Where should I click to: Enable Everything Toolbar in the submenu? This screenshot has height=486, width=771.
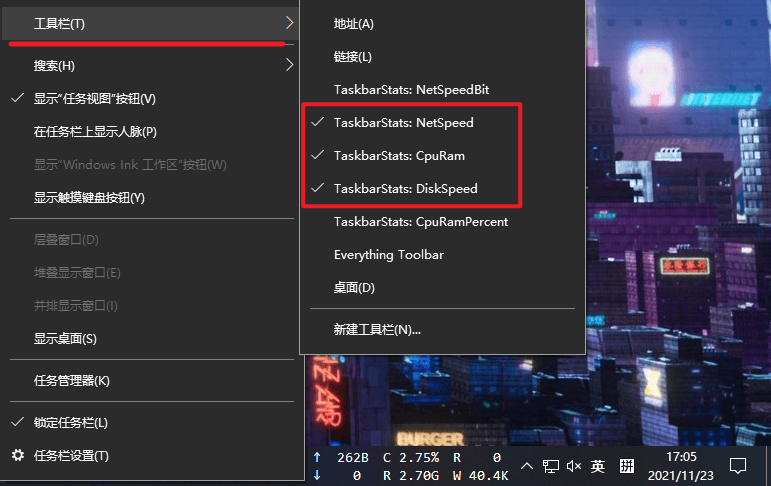[x=388, y=255]
